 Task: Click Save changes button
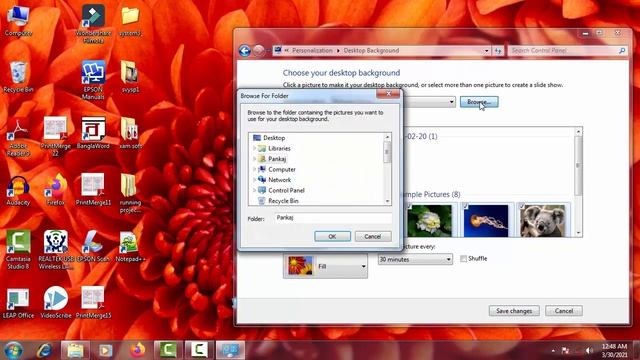coord(514,311)
